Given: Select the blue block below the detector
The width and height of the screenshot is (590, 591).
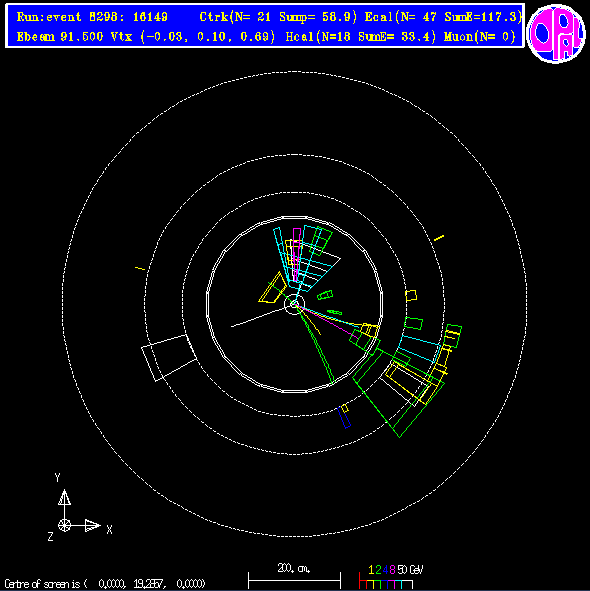Looking at the screenshot, I should click(343, 418).
